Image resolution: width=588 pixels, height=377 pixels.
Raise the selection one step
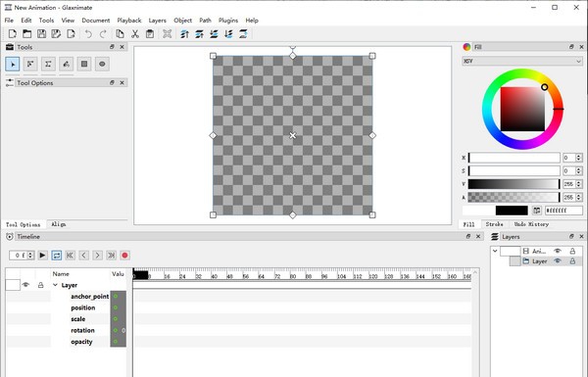[x=200, y=34]
